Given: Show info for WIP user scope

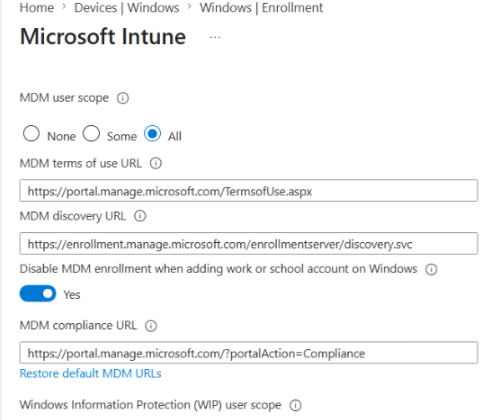Looking at the screenshot, I should (x=295, y=405).
